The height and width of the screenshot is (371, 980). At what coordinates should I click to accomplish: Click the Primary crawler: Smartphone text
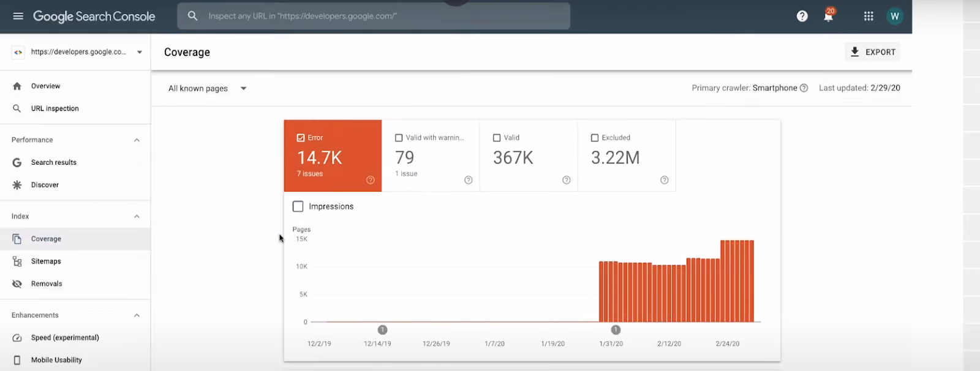point(744,88)
